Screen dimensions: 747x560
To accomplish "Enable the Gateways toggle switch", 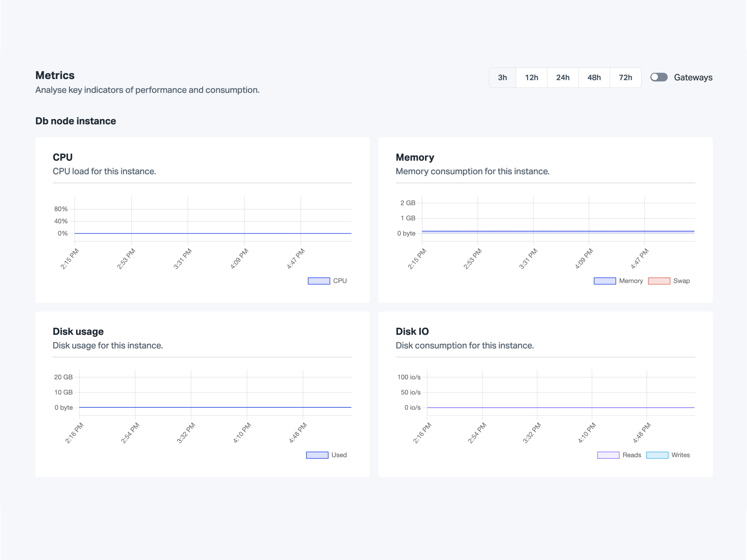I will [658, 77].
